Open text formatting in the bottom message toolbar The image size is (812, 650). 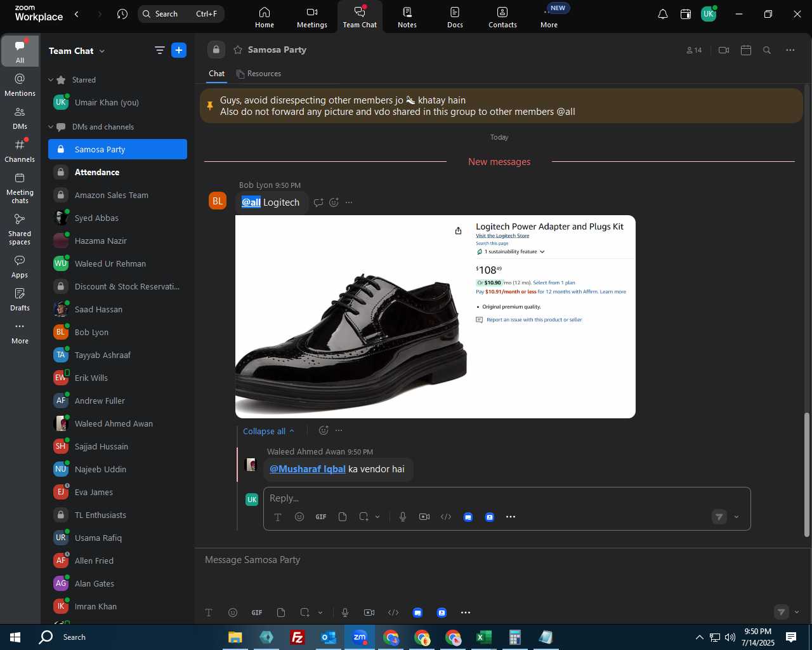[209, 613]
